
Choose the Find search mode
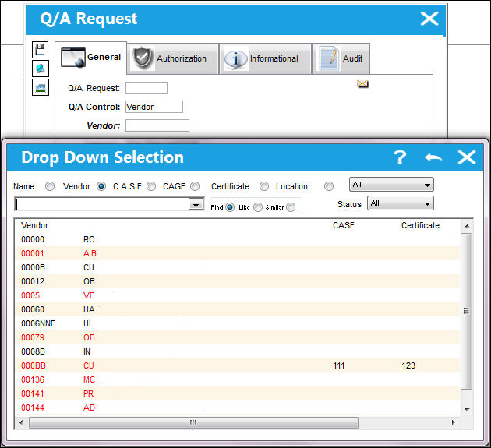point(230,207)
